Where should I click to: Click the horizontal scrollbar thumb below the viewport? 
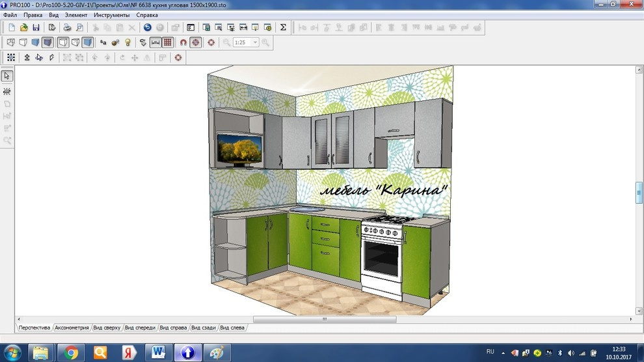(324, 320)
